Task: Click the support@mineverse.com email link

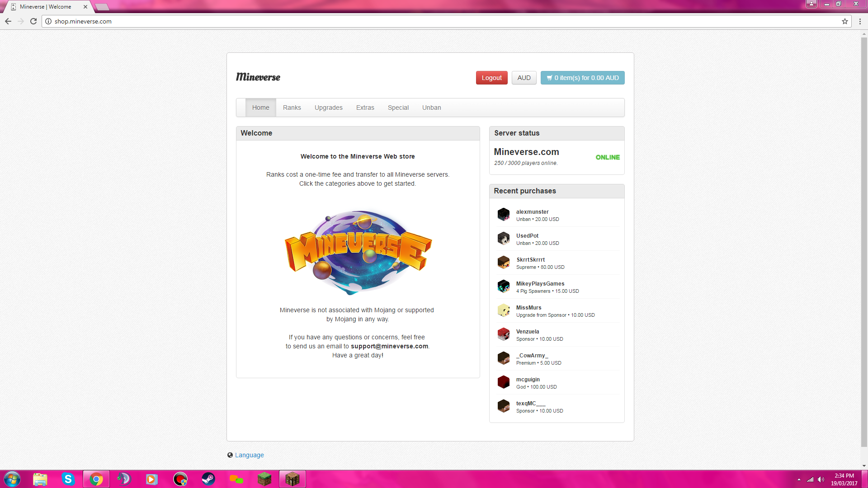Action: (389, 346)
